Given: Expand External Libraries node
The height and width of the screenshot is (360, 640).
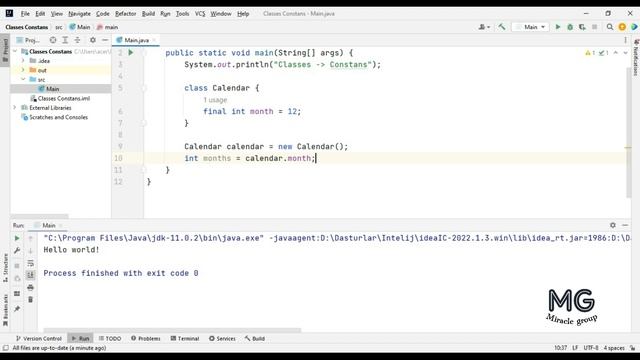Looking at the screenshot, I should pyautogui.click(x=16, y=107).
